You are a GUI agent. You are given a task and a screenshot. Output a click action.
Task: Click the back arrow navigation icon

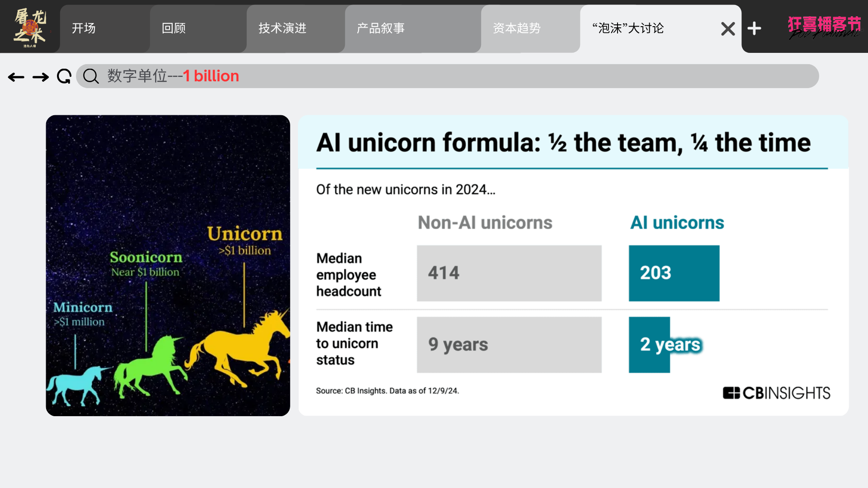pyautogui.click(x=16, y=77)
